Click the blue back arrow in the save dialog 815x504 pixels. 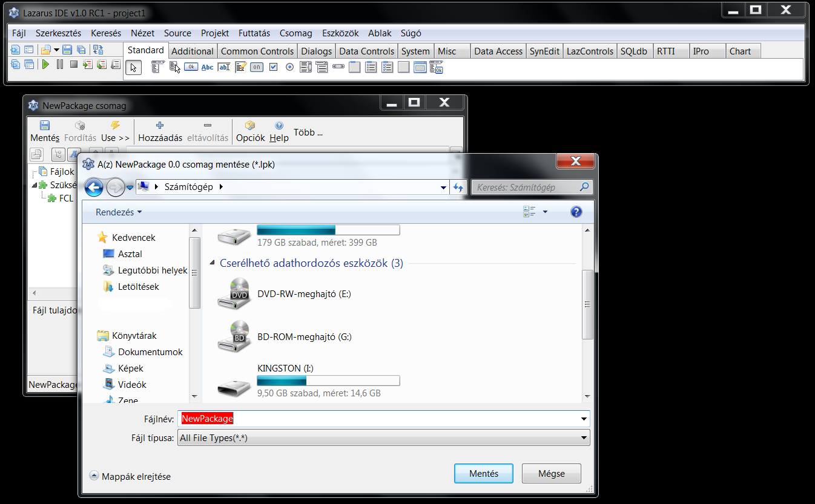click(x=94, y=187)
